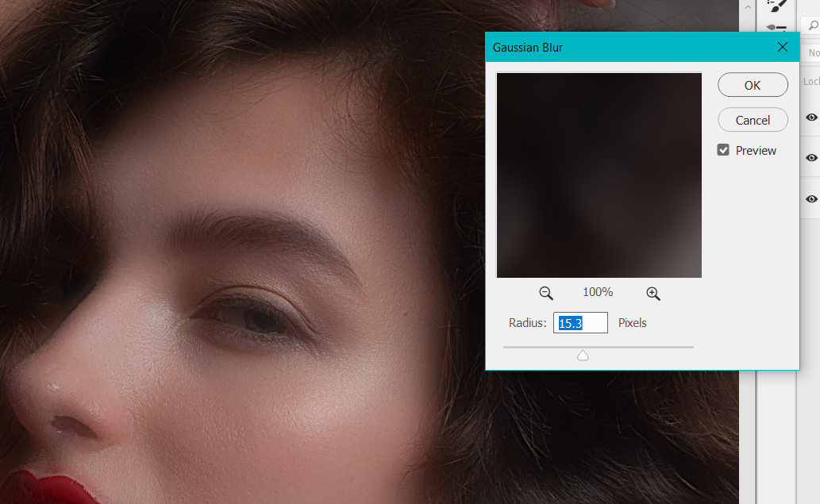Click the brush settings icon below the brush

(x=776, y=27)
